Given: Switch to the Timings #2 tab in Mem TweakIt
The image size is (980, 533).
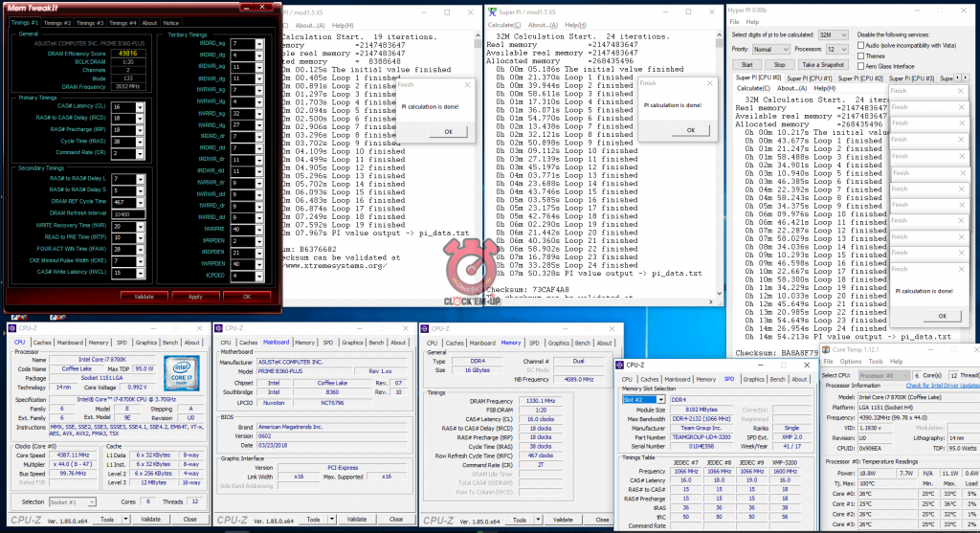Looking at the screenshot, I should pos(56,22).
